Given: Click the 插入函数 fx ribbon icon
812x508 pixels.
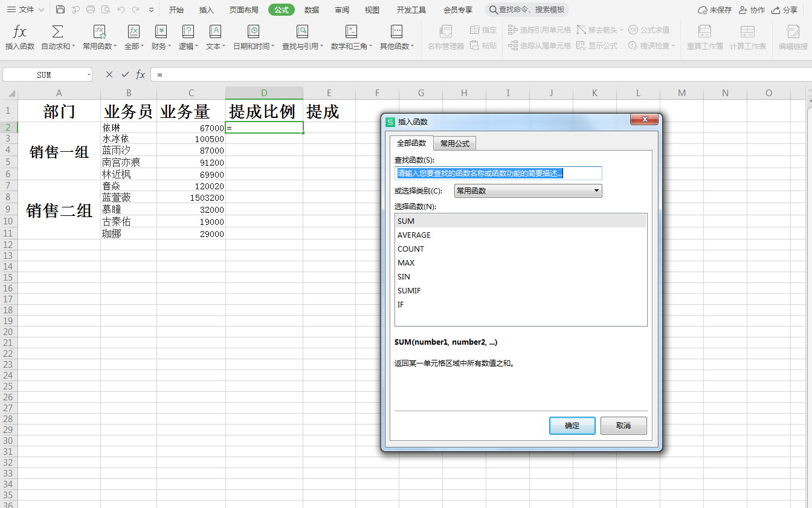Looking at the screenshot, I should (x=20, y=32).
